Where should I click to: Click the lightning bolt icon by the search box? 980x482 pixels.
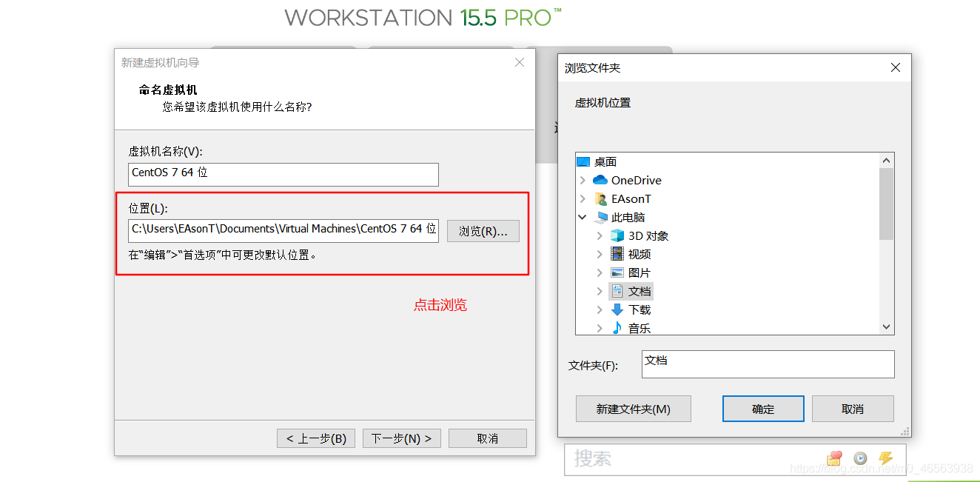886,459
